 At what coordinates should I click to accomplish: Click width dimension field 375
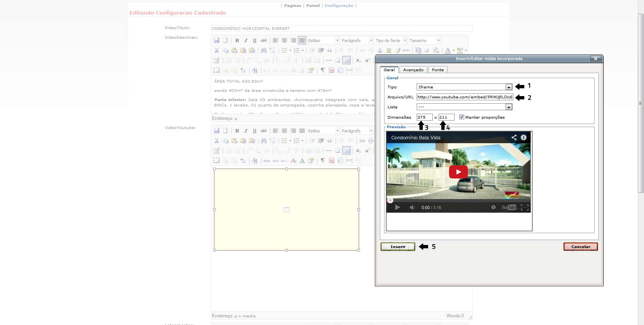[424, 117]
